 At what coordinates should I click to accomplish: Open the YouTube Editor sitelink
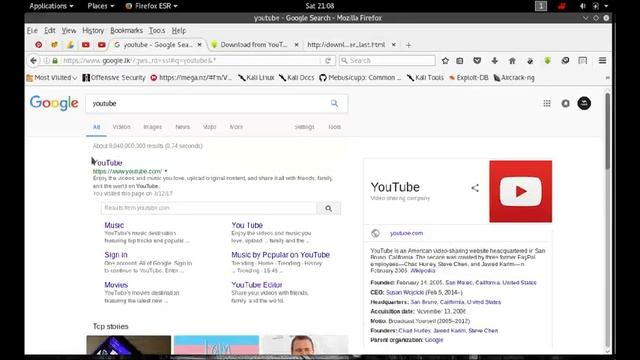coord(257,285)
